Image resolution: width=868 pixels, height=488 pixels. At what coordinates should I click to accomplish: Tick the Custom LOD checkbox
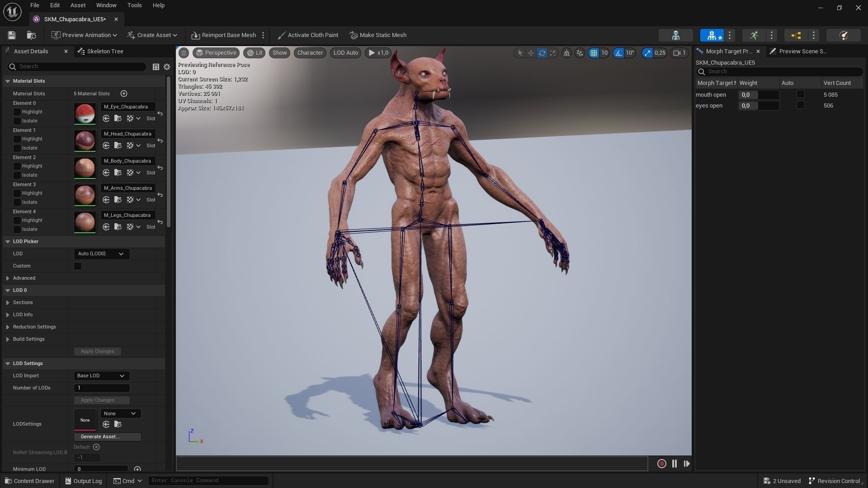click(x=78, y=266)
